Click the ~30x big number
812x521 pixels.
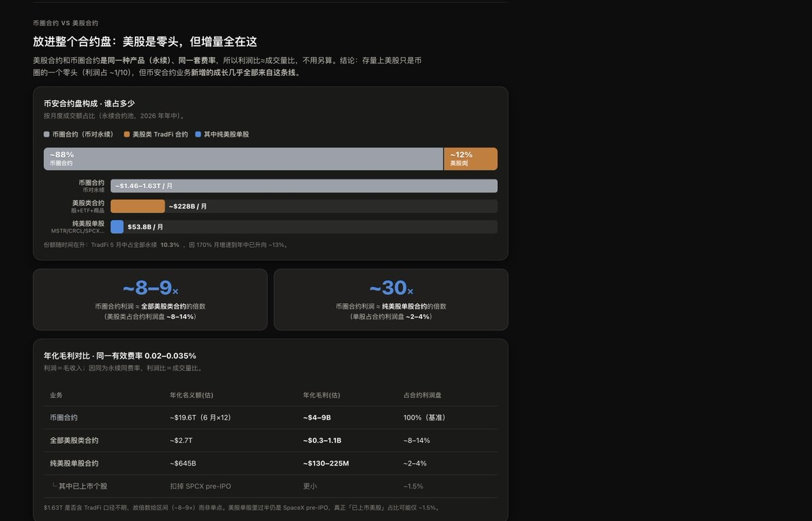(391, 288)
